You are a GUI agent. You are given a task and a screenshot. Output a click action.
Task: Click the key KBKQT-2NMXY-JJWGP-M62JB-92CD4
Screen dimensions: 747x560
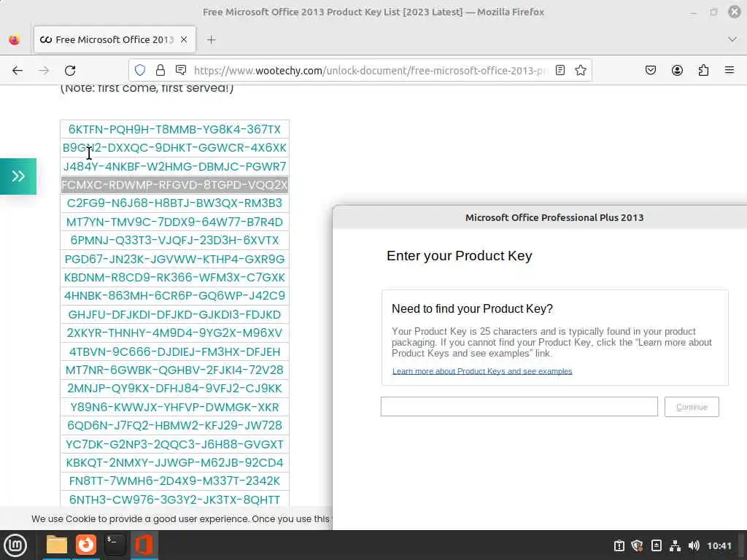coord(174,463)
